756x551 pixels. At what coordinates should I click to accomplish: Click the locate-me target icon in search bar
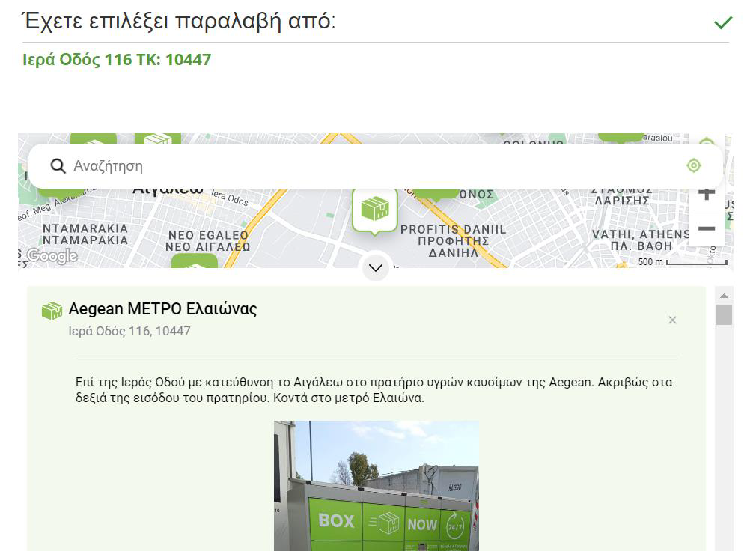click(x=693, y=165)
